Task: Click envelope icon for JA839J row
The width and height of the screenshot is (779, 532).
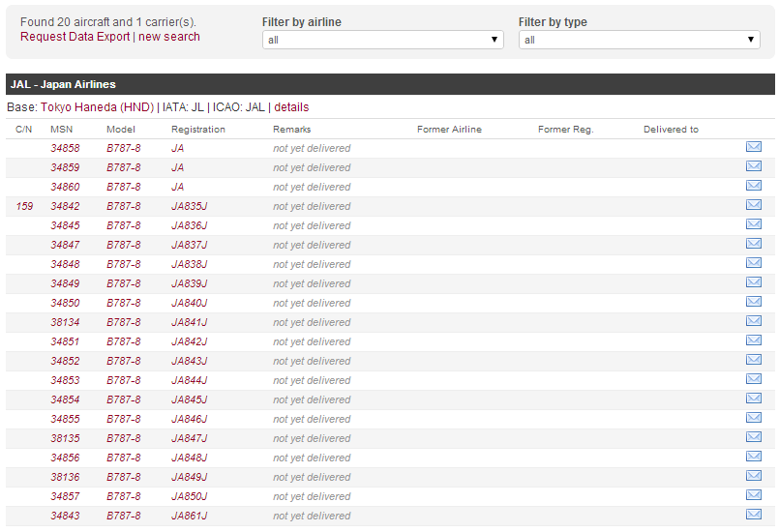Action: [753, 282]
